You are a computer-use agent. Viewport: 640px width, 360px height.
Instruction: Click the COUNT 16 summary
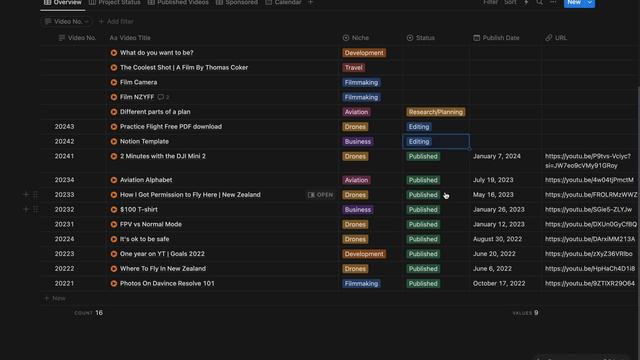(89, 313)
